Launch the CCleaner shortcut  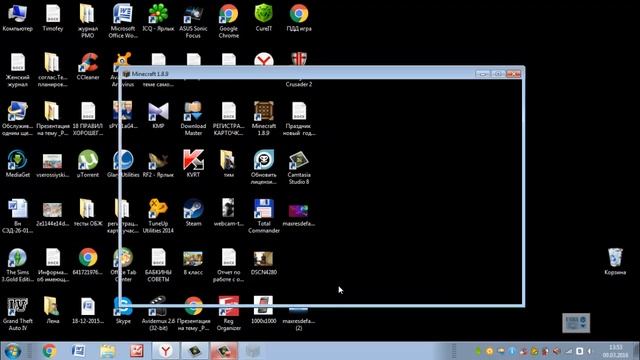pos(88,67)
